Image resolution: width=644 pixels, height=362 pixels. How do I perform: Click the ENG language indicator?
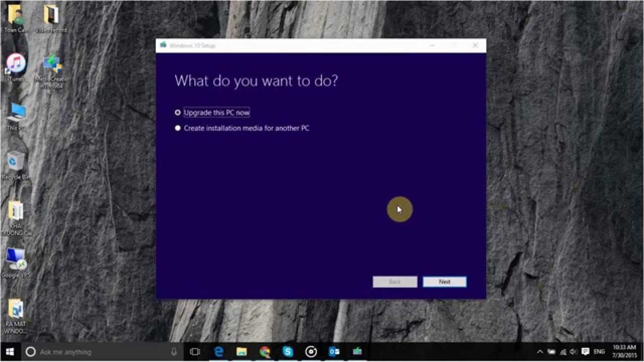(x=599, y=352)
